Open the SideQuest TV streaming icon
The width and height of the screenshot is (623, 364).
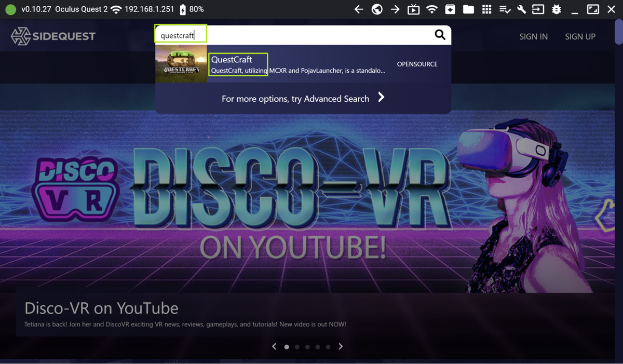413,9
